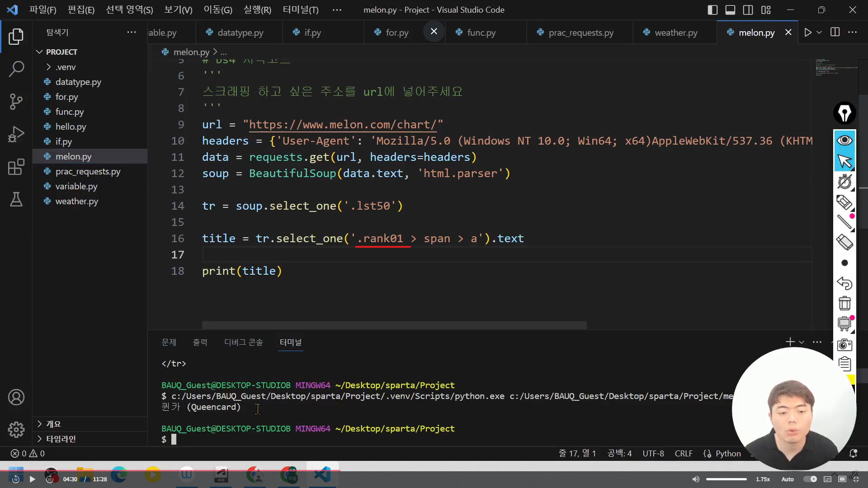Switch to the datatype.py editor tab

tap(240, 33)
